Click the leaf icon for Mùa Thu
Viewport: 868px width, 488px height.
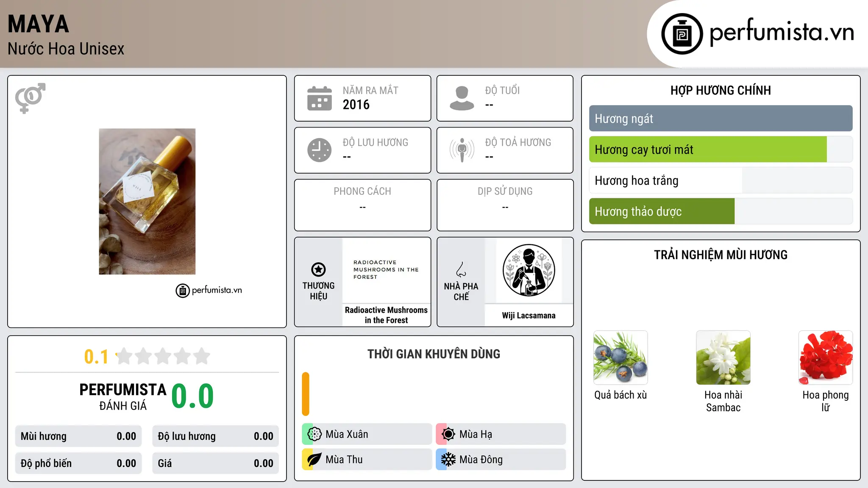pyautogui.click(x=314, y=460)
